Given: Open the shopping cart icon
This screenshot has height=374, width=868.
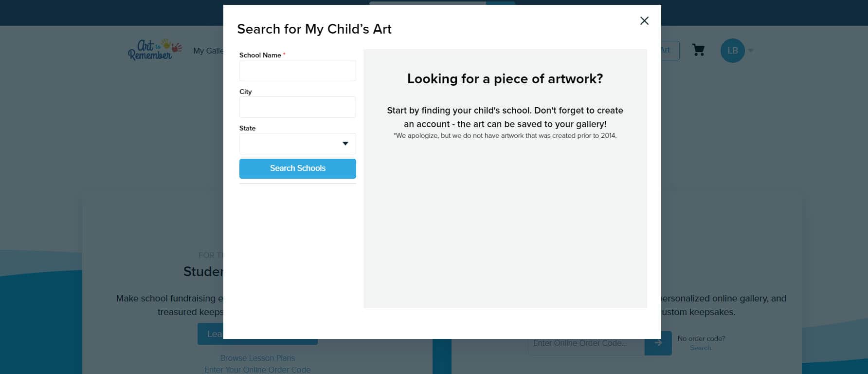Looking at the screenshot, I should point(698,50).
